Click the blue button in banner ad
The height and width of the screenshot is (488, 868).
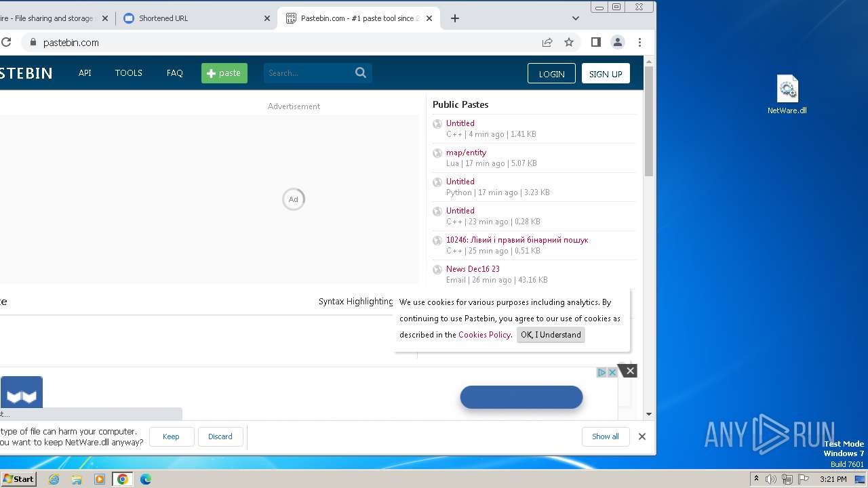pos(521,397)
